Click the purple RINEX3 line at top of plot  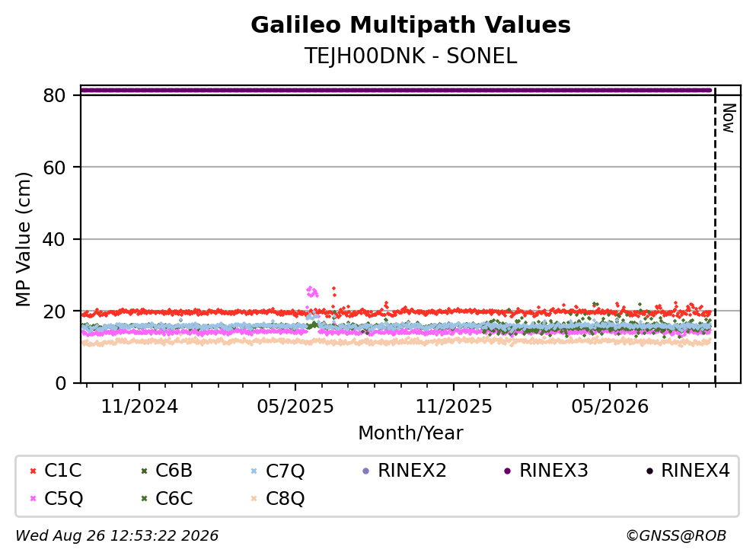coord(396,90)
